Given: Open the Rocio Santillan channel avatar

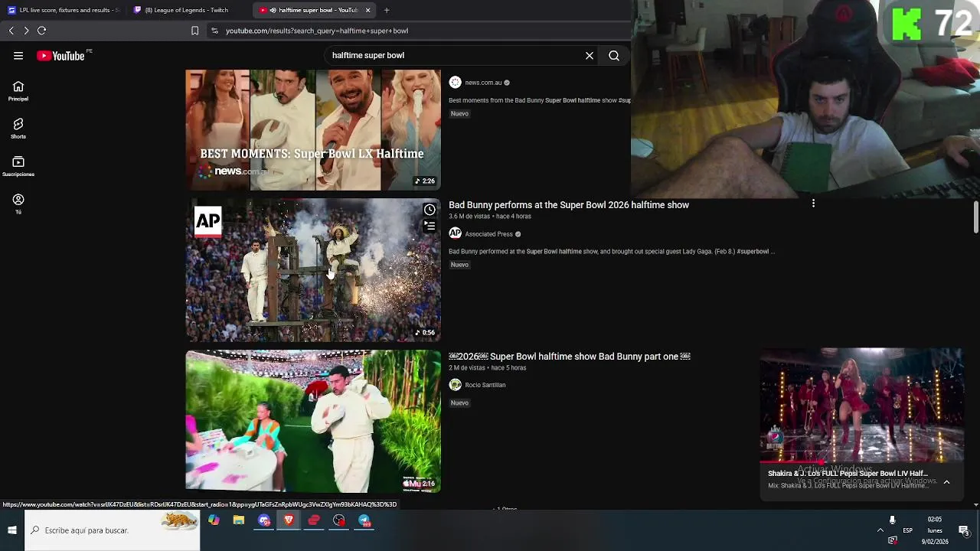Looking at the screenshot, I should pos(455,385).
